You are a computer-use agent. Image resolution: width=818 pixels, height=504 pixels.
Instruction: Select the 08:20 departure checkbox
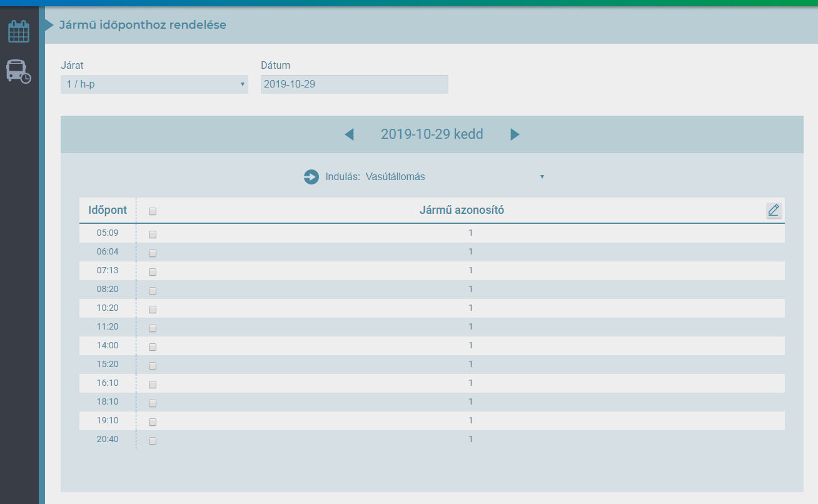(x=153, y=291)
